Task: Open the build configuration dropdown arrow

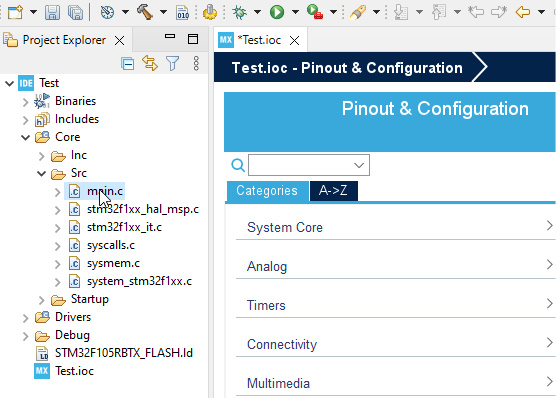Action: tap(126, 12)
